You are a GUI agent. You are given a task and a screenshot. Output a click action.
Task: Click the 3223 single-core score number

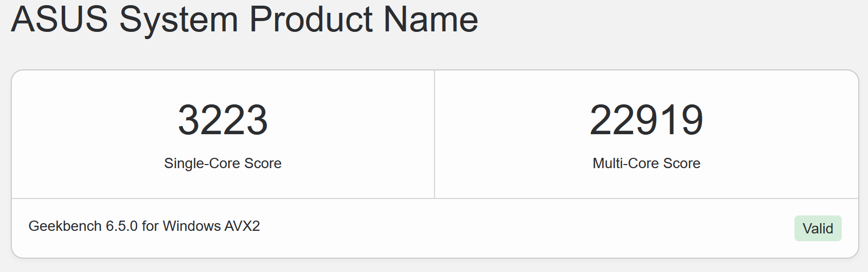(223, 120)
